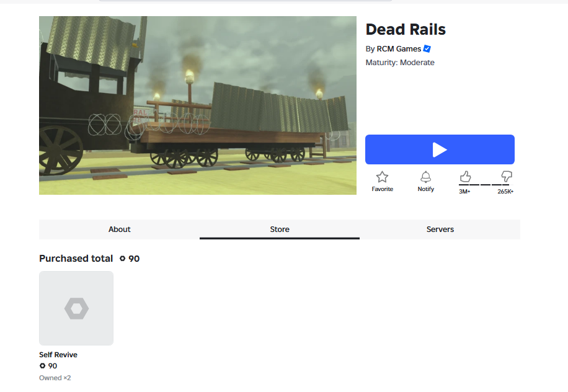Open the About tab
The width and height of the screenshot is (568, 392).
pos(119,229)
